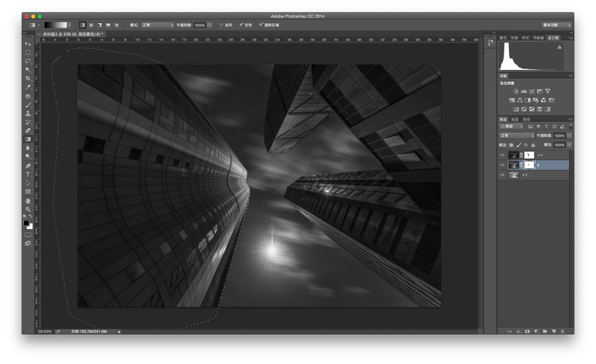
Task: Click the gradient preview swatch
Action: click(55, 25)
